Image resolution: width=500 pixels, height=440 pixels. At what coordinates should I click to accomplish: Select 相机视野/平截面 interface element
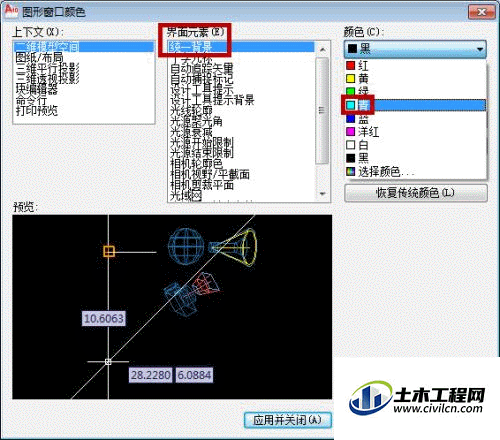pyautogui.click(x=210, y=174)
